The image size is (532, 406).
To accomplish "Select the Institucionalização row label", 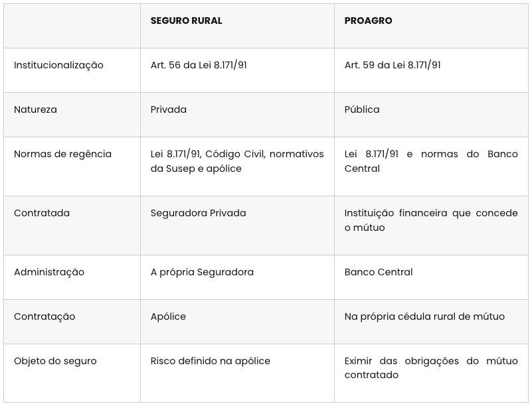I will click(x=58, y=65).
